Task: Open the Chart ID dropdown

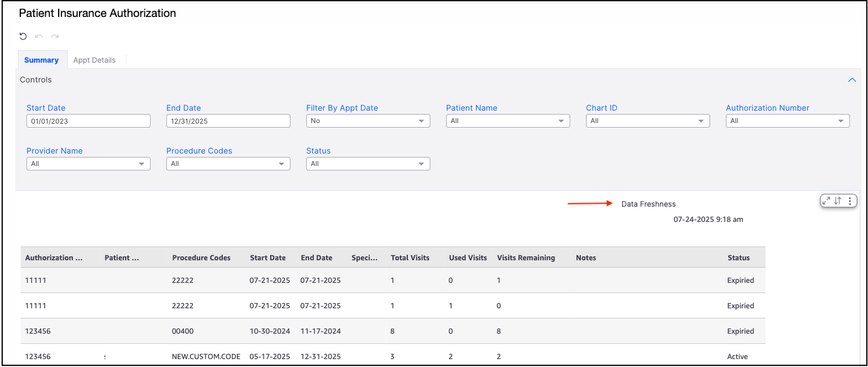Action: coord(648,121)
